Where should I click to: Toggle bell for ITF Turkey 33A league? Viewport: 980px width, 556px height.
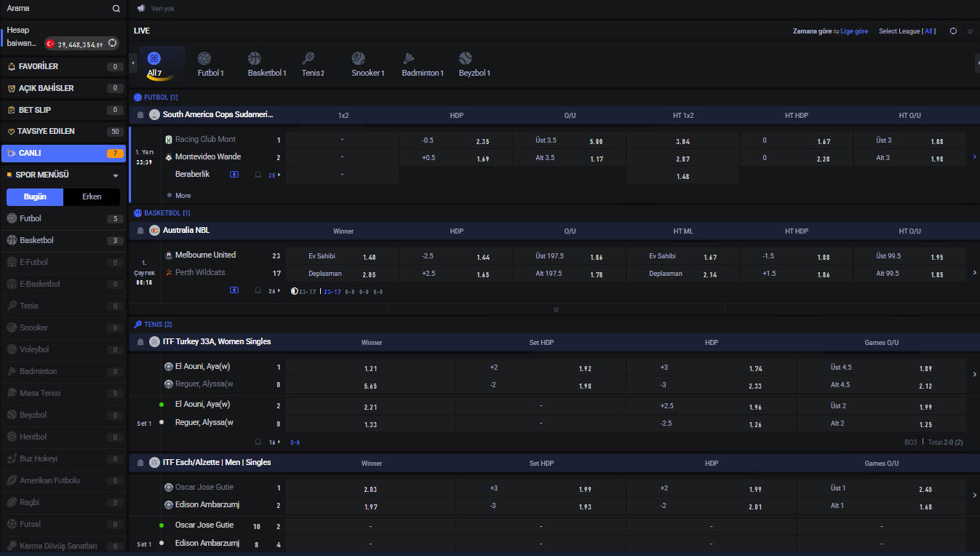coord(140,342)
